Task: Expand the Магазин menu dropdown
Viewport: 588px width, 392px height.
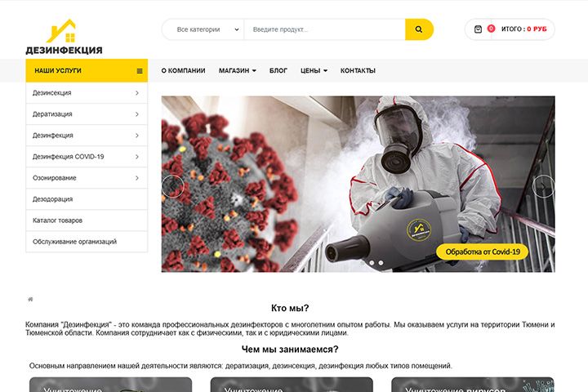Action: (x=238, y=70)
